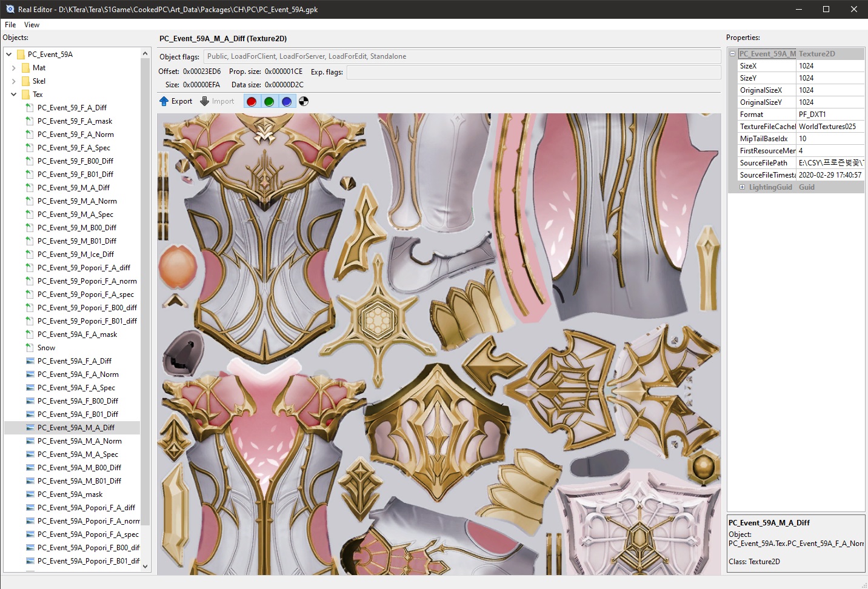
Task: Toggle the alpha channel button
Action: point(304,101)
